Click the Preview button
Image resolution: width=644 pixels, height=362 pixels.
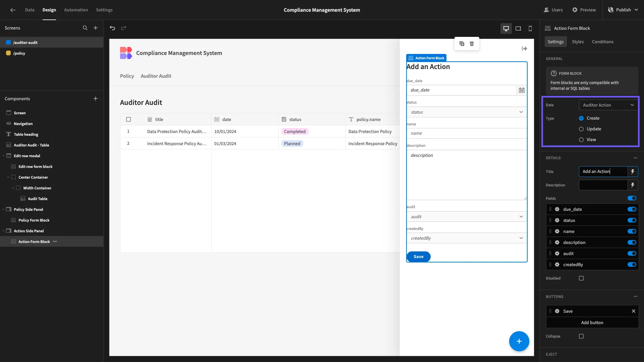tap(584, 10)
